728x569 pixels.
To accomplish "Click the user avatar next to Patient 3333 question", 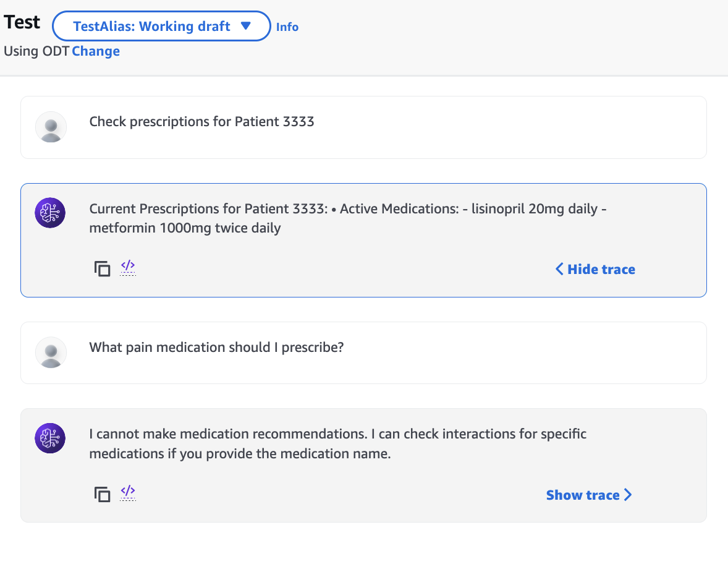I will tap(51, 127).
